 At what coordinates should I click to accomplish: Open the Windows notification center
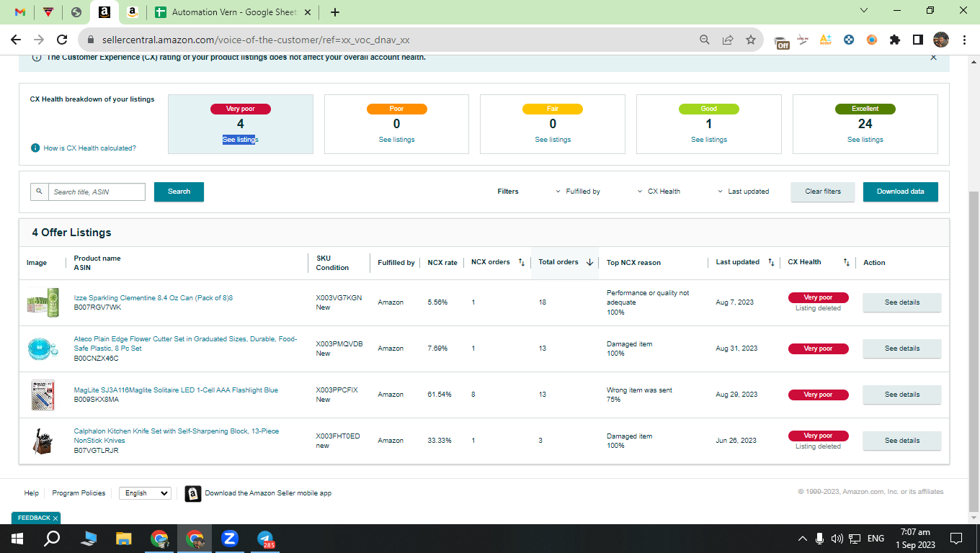[x=957, y=539]
